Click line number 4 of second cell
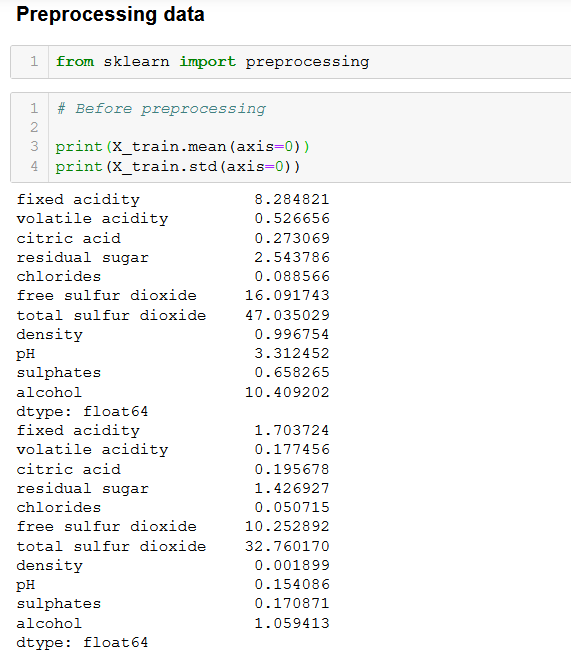Viewport: 571px width, 662px height. point(34,166)
